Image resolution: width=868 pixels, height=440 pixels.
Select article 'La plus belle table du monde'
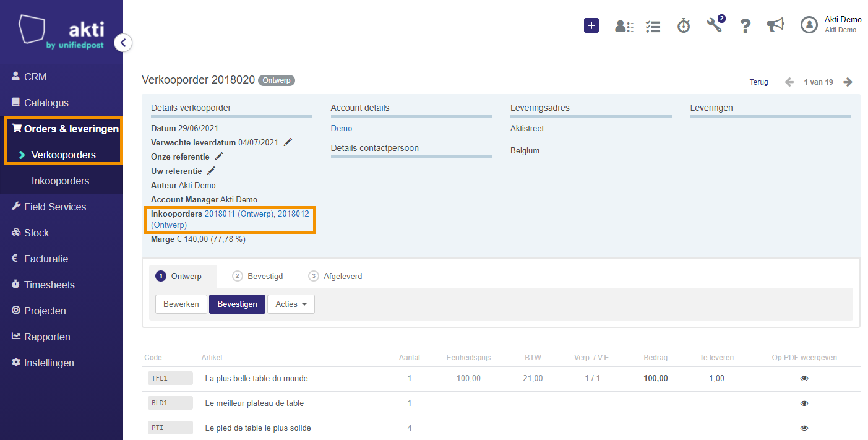tap(256, 379)
